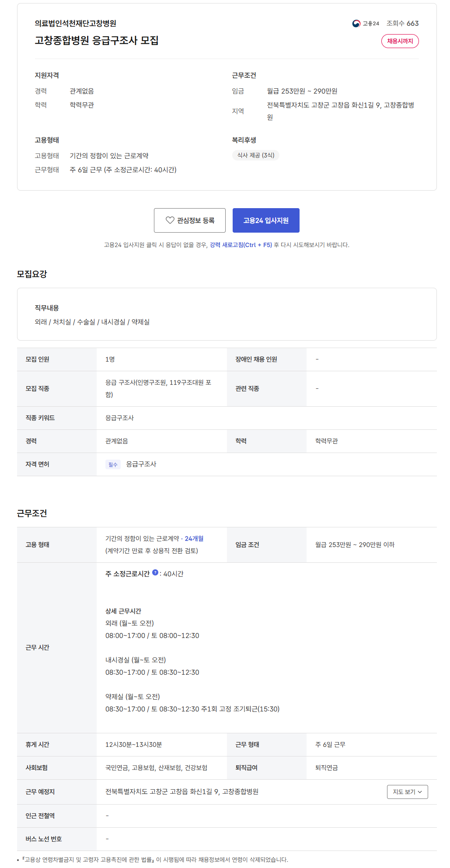
Task: Click the 필수 badge beside 응급구조사
Action: coord(113,464)
